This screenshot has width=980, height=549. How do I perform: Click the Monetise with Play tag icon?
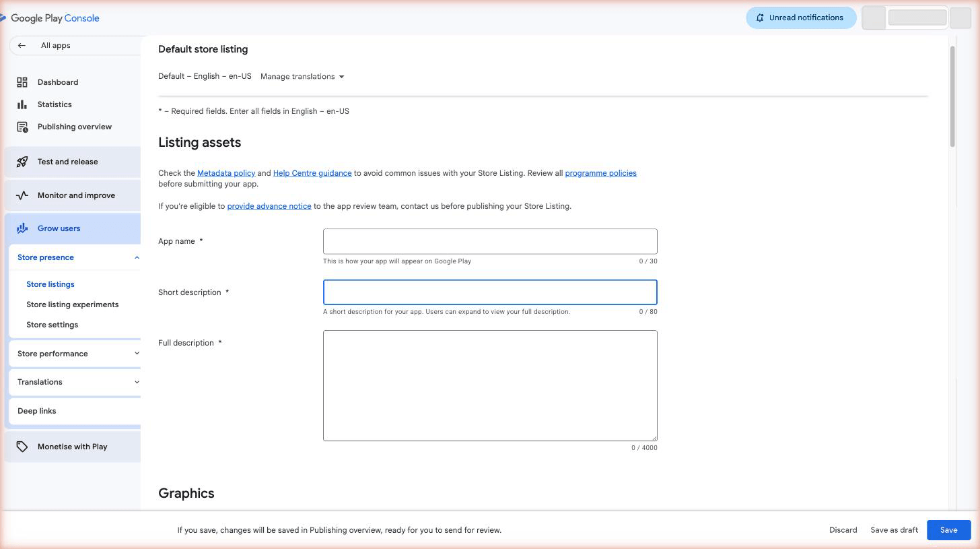click(x=22, y=447)
